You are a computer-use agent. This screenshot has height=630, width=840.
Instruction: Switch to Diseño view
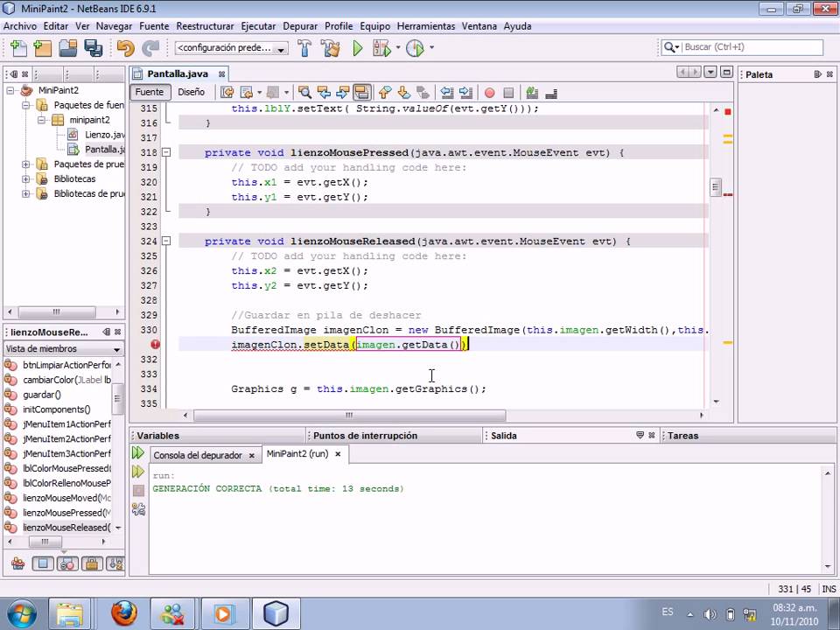pos(192,92)
